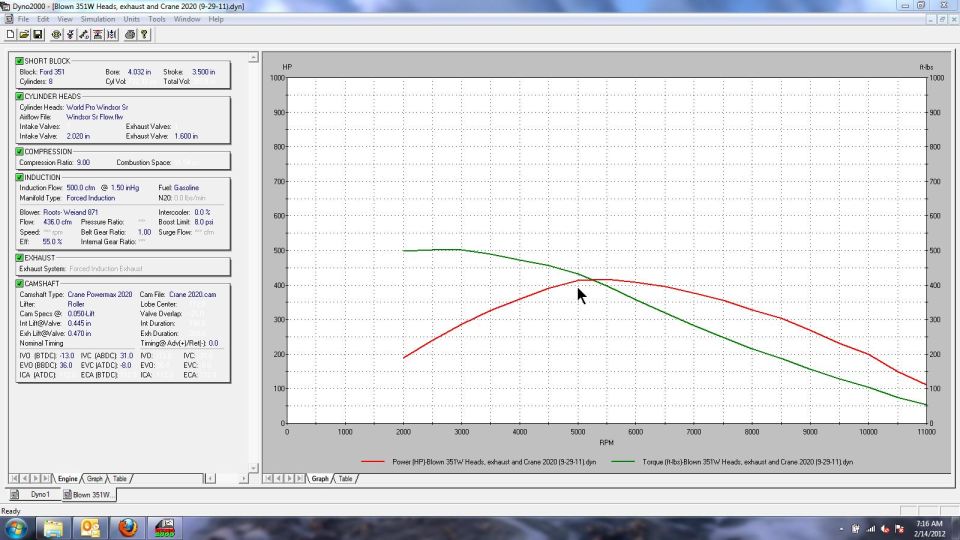Switch to Graph tab in engine pane
Viewport: 960px width, 540px height.
pyautogui.click(x=94, y=479)
